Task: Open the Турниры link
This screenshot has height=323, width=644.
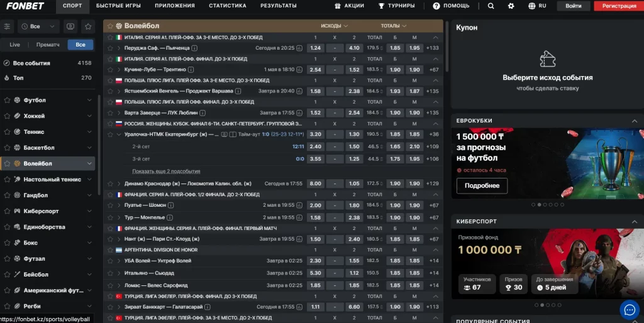Action: pos(396,6)
